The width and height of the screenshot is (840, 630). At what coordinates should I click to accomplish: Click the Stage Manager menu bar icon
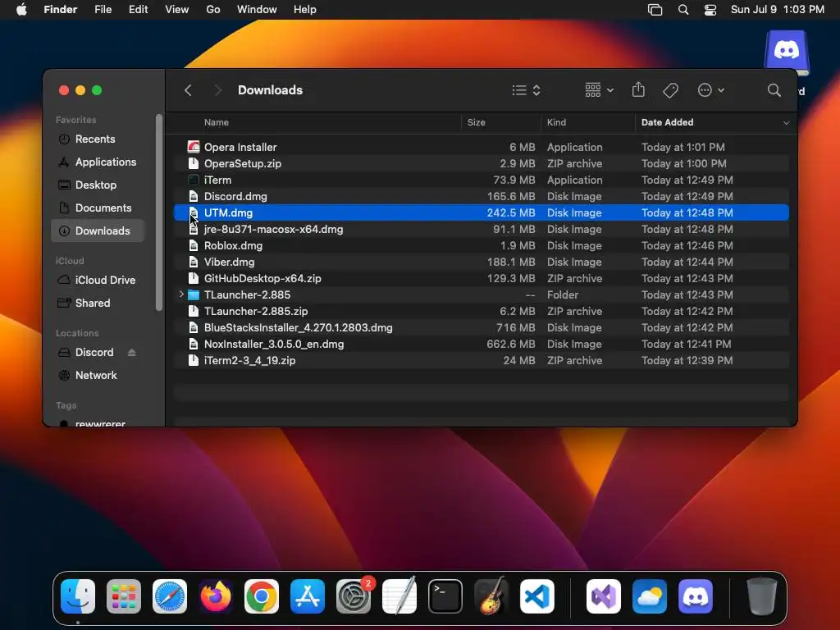655,10
